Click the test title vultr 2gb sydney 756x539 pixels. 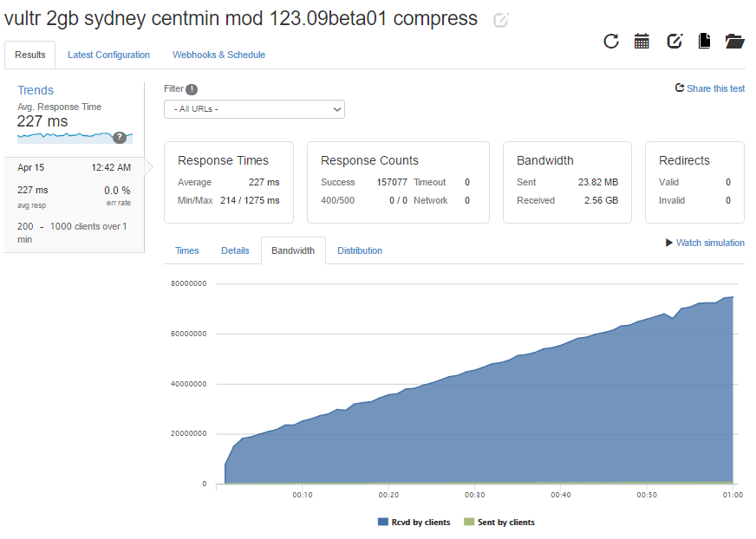(x=241, y=19)
